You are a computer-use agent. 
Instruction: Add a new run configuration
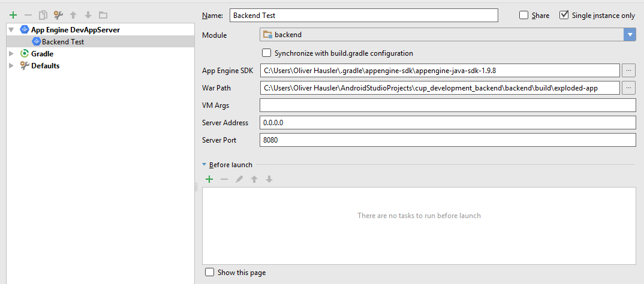(13, 15)
